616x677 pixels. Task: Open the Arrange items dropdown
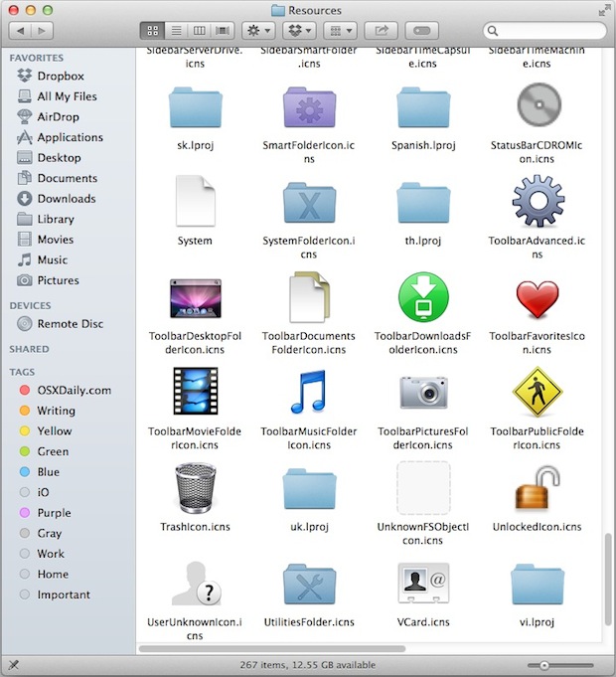(x=342, y=32)
